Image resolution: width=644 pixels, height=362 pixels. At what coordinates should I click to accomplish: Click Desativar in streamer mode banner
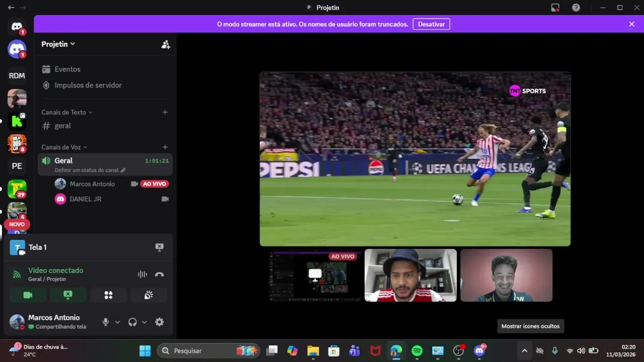pos(431,24)
